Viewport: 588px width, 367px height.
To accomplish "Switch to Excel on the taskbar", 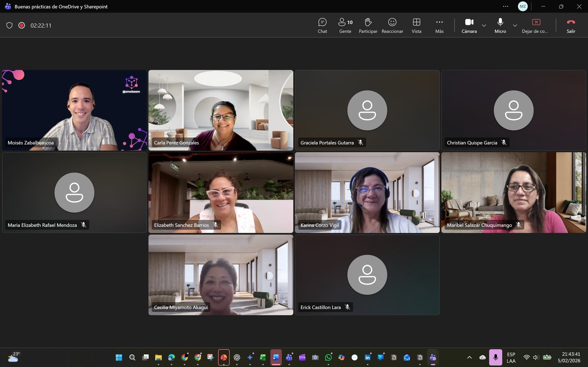I will coord(263,358).
